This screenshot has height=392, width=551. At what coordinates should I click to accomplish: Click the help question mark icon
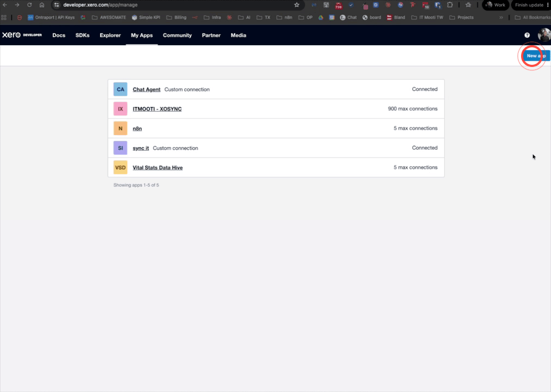[x=526, y=35]
